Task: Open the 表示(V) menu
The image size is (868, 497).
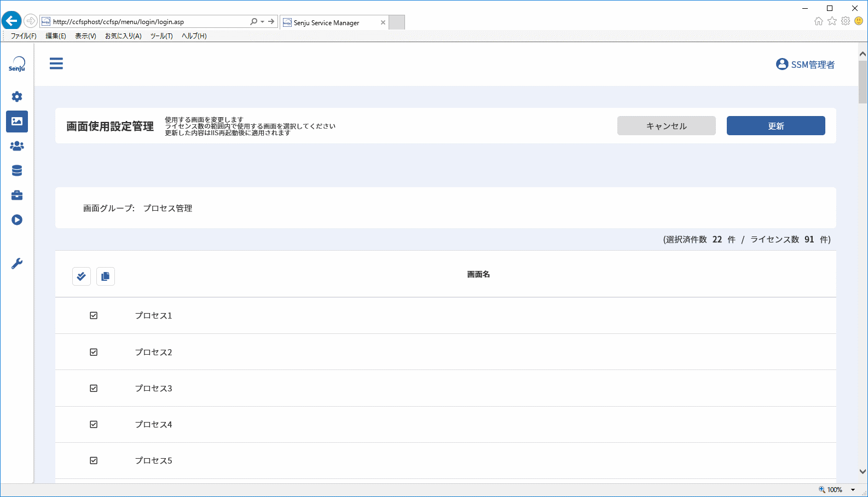Action: 85,36
